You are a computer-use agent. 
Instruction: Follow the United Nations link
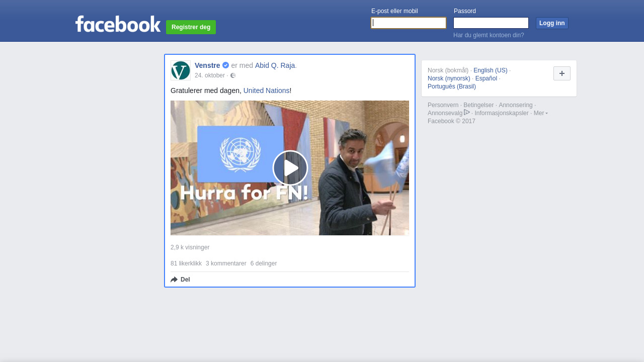click(x=266, y=90)
